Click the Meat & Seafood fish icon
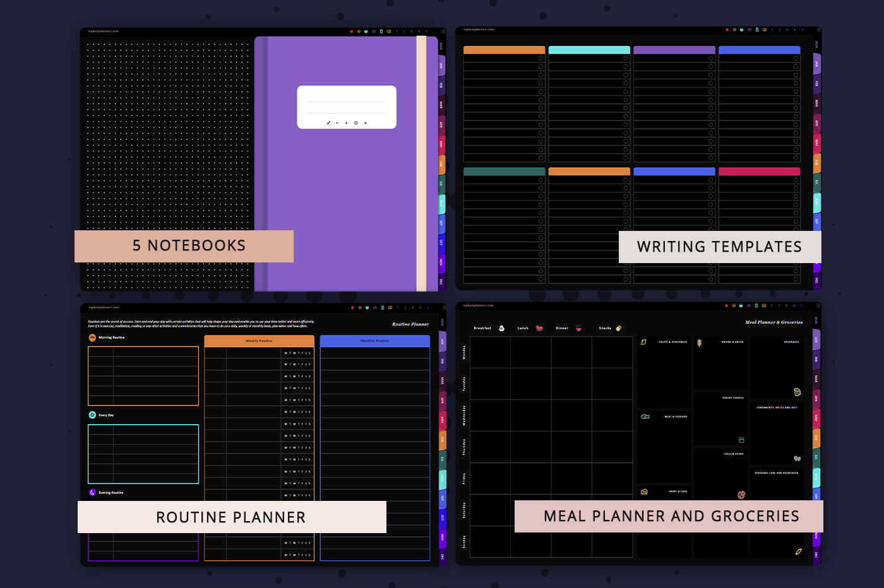The image size is (884, 588). 645,416
